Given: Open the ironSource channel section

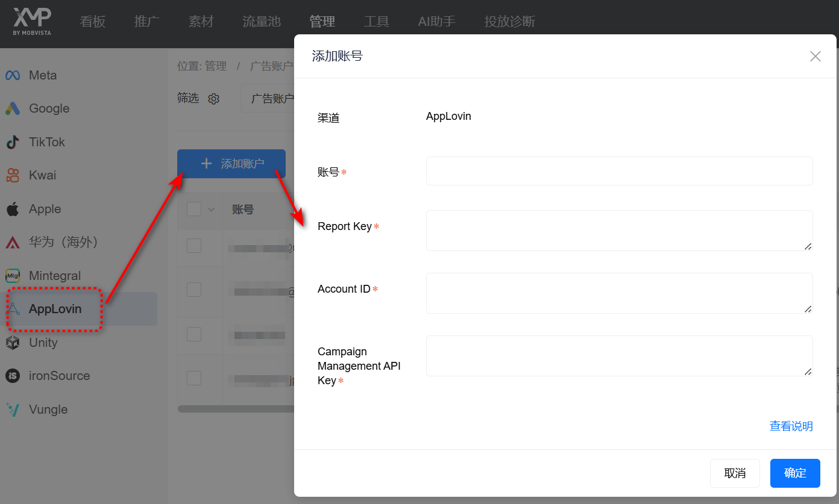Looking at the screenshot, I should pos(12,375).
